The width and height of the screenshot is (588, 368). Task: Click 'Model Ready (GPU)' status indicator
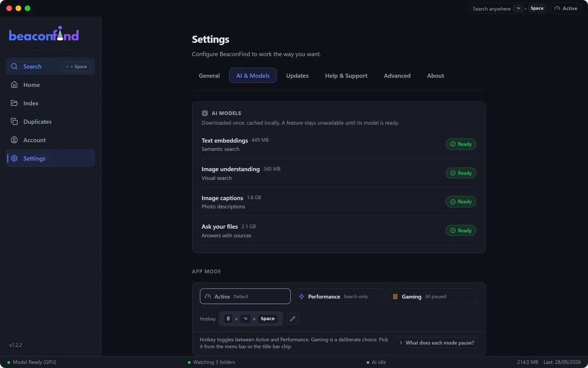[x=32, y=362]
